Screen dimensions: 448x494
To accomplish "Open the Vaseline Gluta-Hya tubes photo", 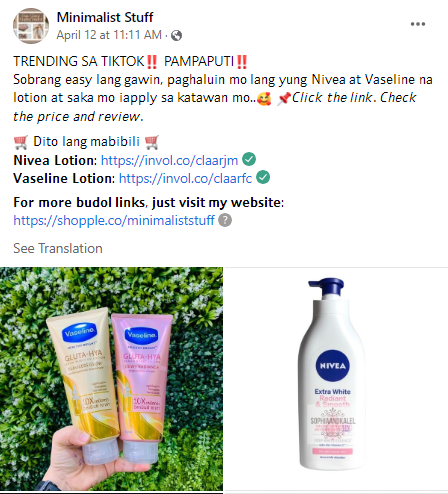I will [111, 379].
